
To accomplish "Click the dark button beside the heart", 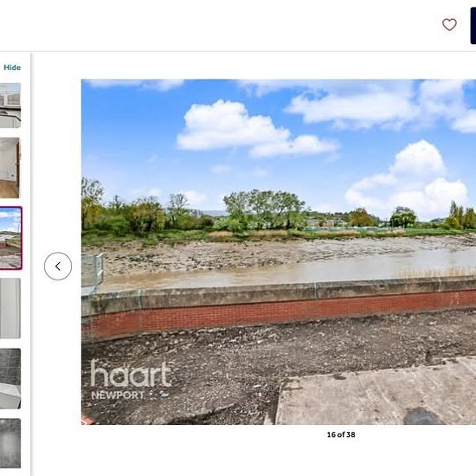I will point(473,26).
